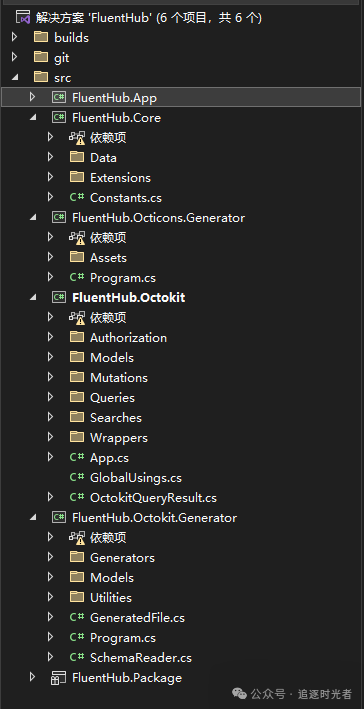Expand the FluentHub.App project node
The height and width of the screenshot is (709, 364).
pos(32,97)
